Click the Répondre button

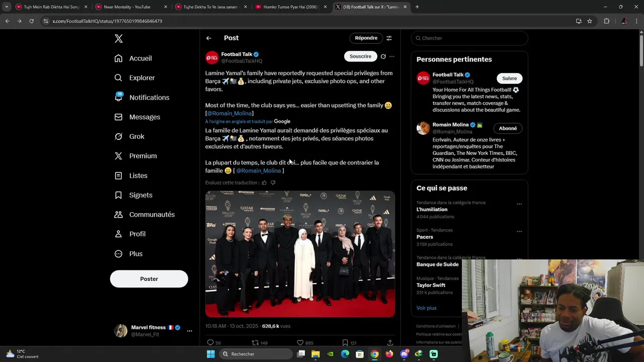(x=366, y=38)
